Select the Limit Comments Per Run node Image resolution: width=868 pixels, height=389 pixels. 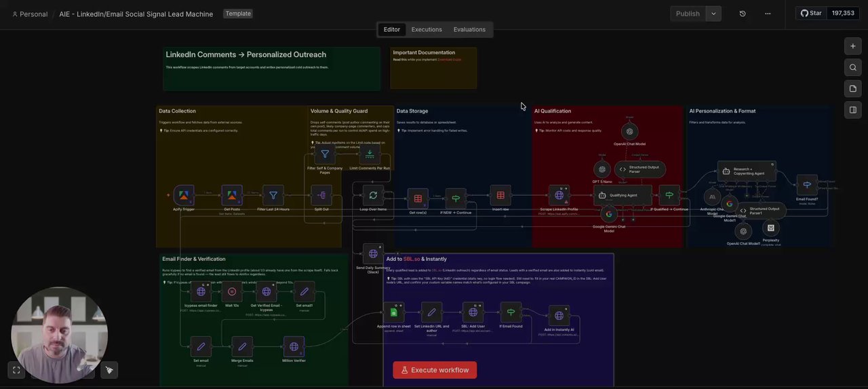click(x=370, y=155)
